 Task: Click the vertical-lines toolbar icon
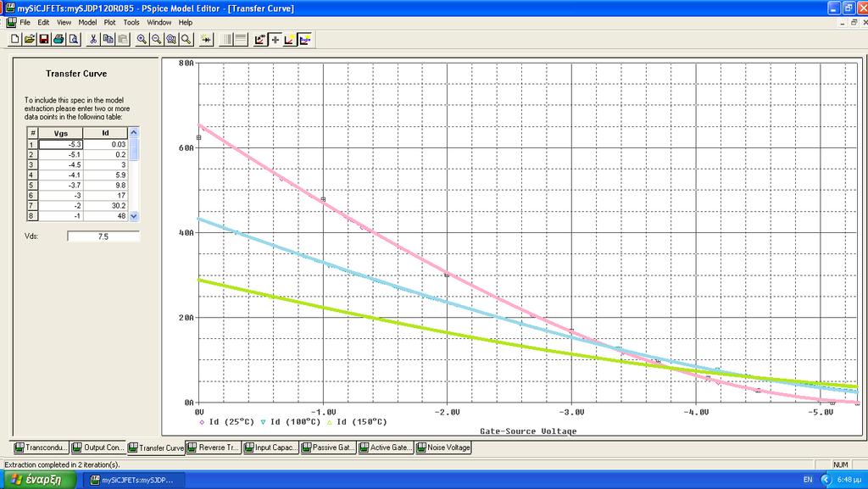coord(226,39)
